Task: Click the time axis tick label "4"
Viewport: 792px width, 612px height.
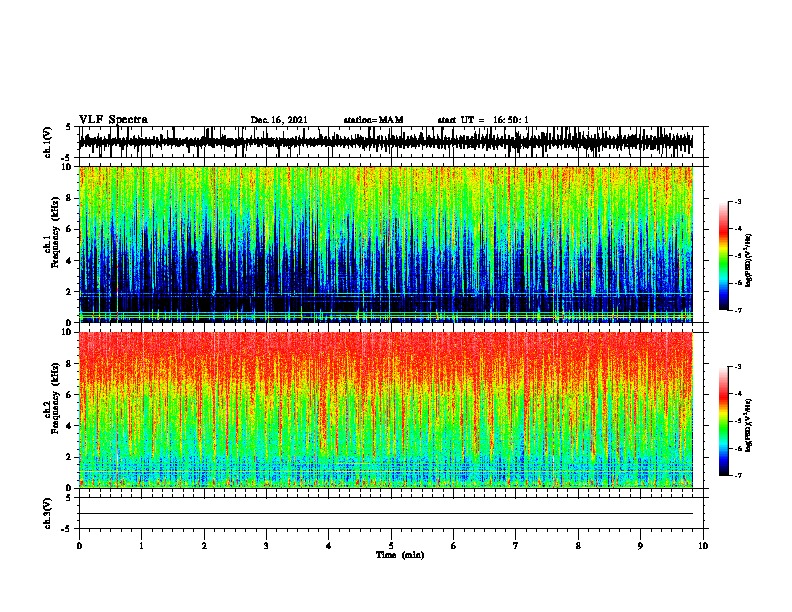Action: 329,546
